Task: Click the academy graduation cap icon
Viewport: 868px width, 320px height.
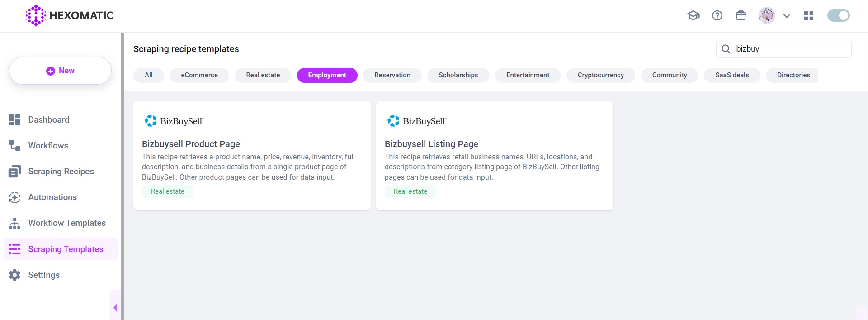Action: click(x=693, y=16)
